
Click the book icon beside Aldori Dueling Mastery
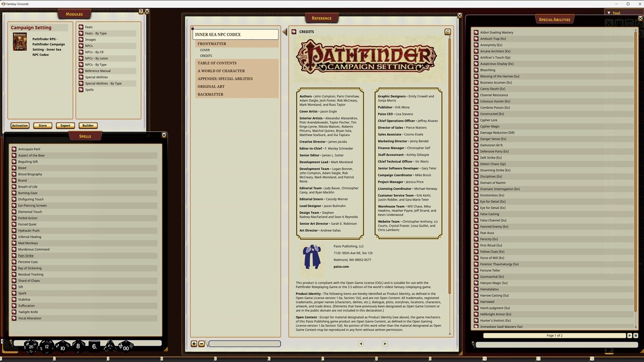(476, 32)
